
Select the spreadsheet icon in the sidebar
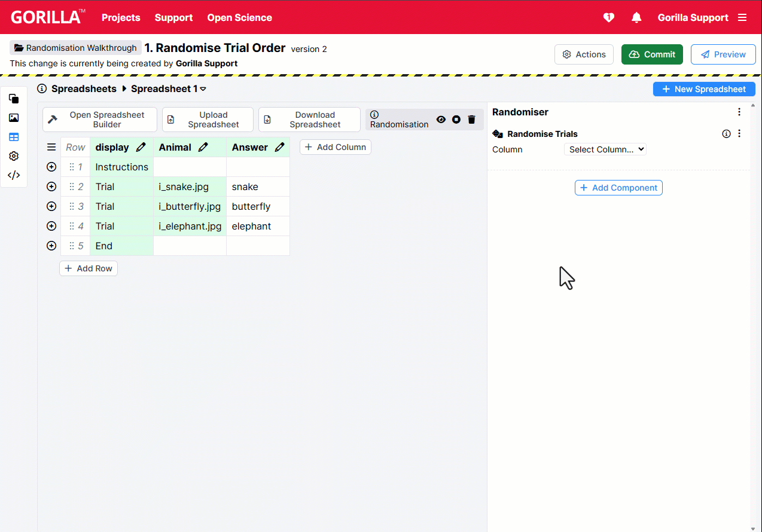(13, 137)
